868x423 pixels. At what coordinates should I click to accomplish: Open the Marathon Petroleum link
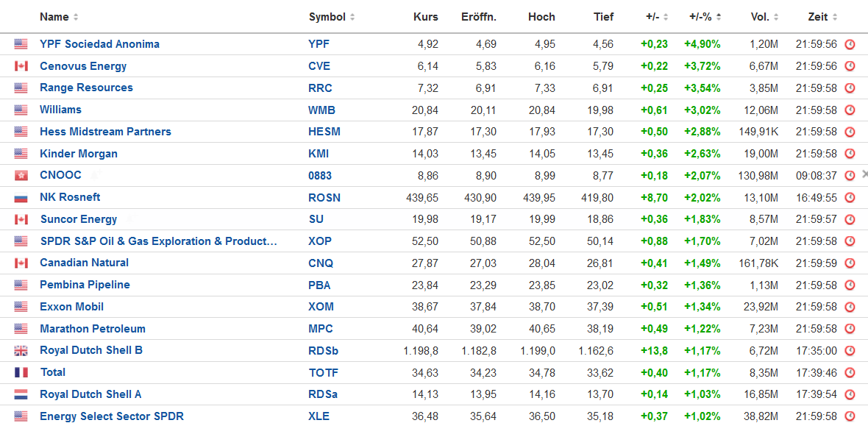93,329
